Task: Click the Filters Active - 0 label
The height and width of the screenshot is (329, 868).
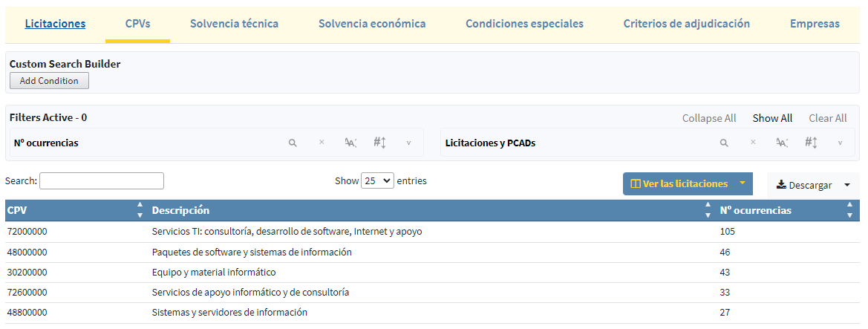Action: pos(48,117)
